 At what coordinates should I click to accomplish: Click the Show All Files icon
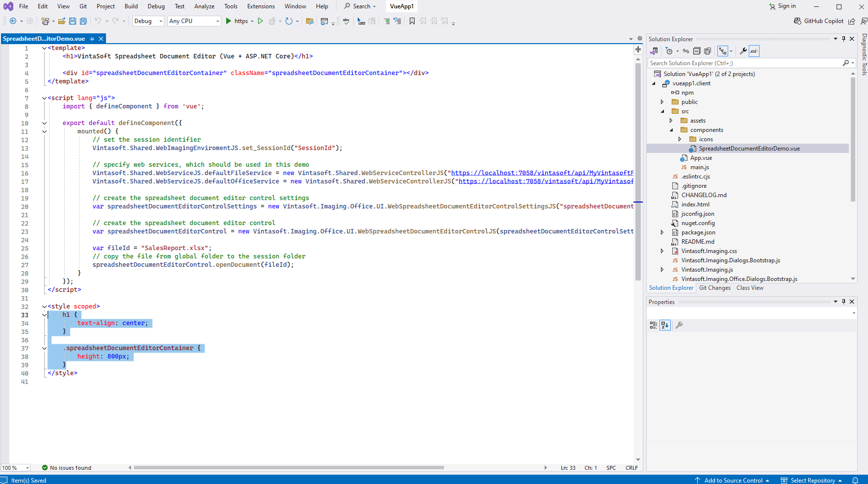[708, 51]
